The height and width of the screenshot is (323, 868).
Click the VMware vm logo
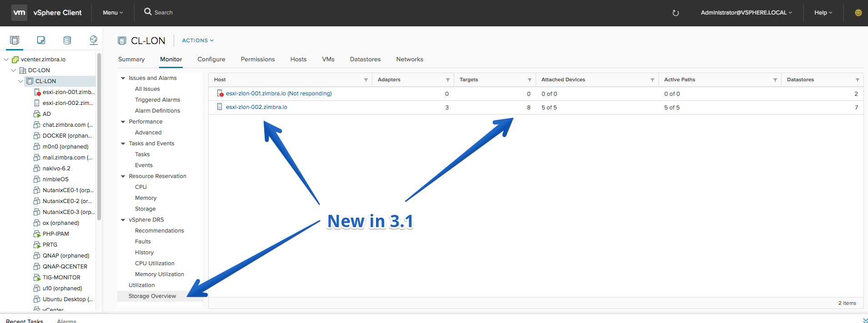(x=19, y=13)
